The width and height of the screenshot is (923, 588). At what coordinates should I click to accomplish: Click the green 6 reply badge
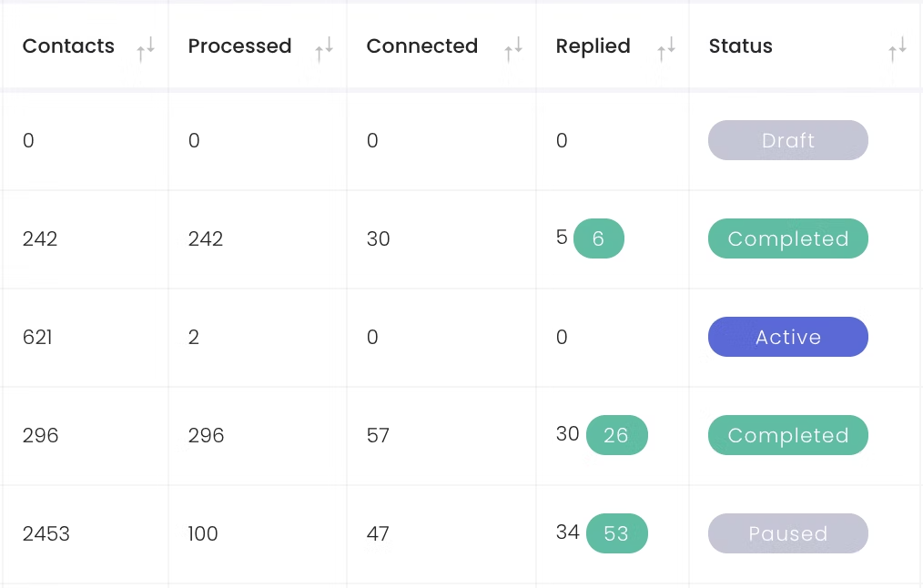coord(598,238)
